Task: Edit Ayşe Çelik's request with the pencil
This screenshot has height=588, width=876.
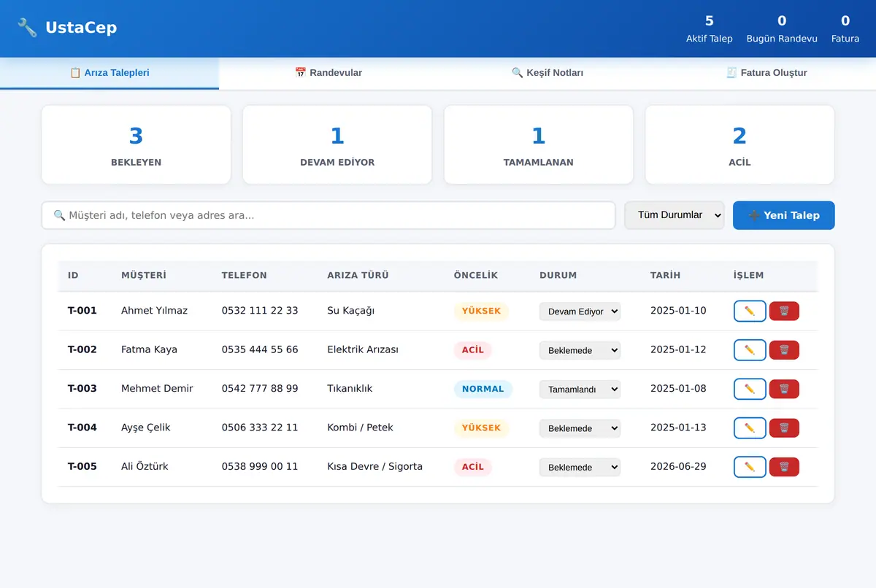Action: point(750,428)
